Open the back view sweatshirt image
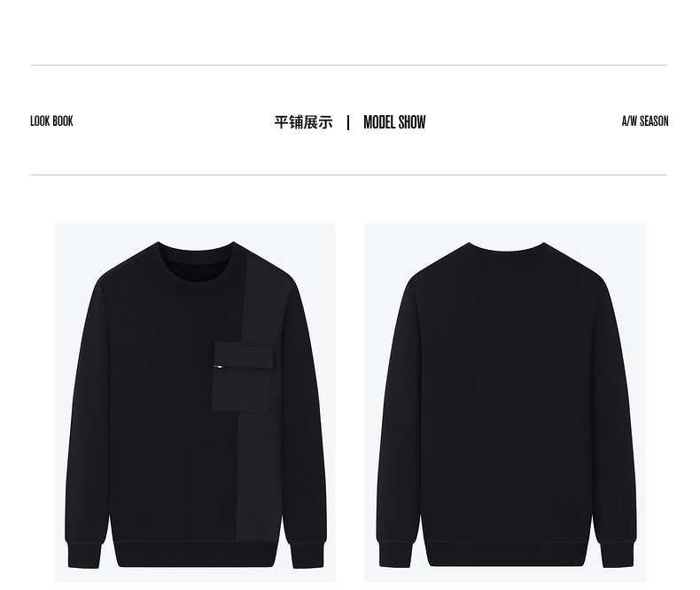 tap(505, 402)
